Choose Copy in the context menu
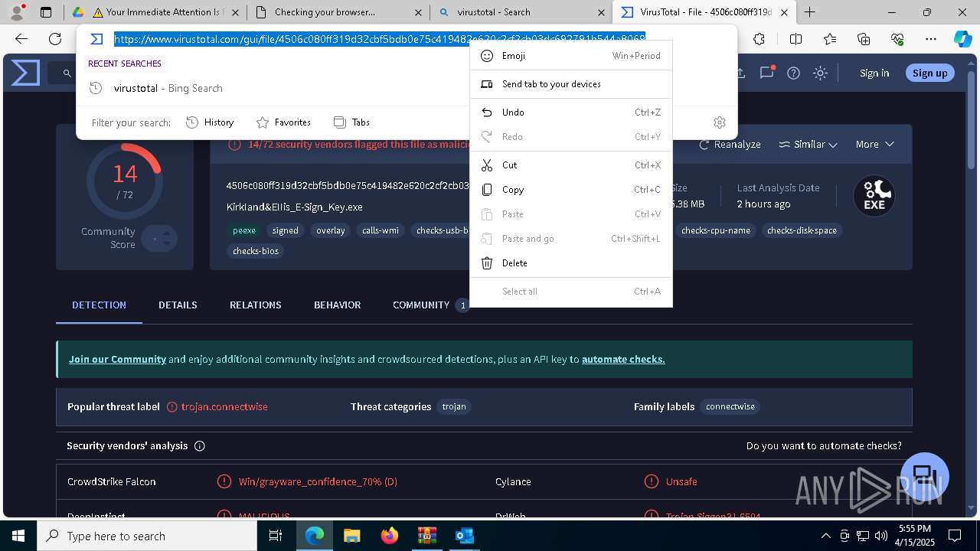Screen dimensions: 980x551 point(571,190)
